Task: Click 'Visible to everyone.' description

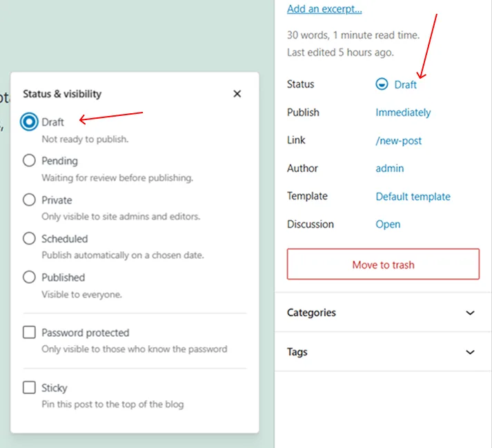Action: tap(81, 294)
